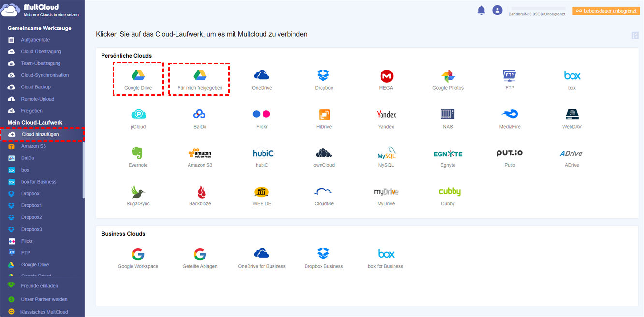Image resolution: width=644 pixels, height=317 pixels.
Task: Click the 'Lebensdauer unbegrenzt' button
Action: [606, 11]
